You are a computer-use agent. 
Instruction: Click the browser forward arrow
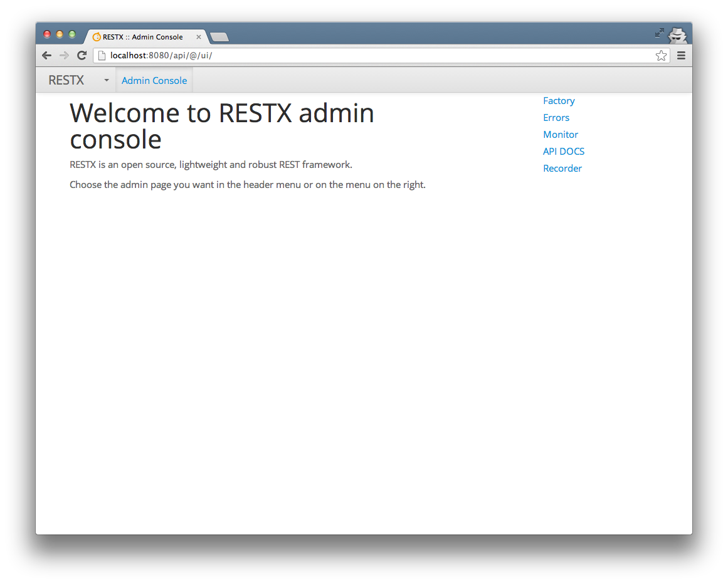[64, 56]
